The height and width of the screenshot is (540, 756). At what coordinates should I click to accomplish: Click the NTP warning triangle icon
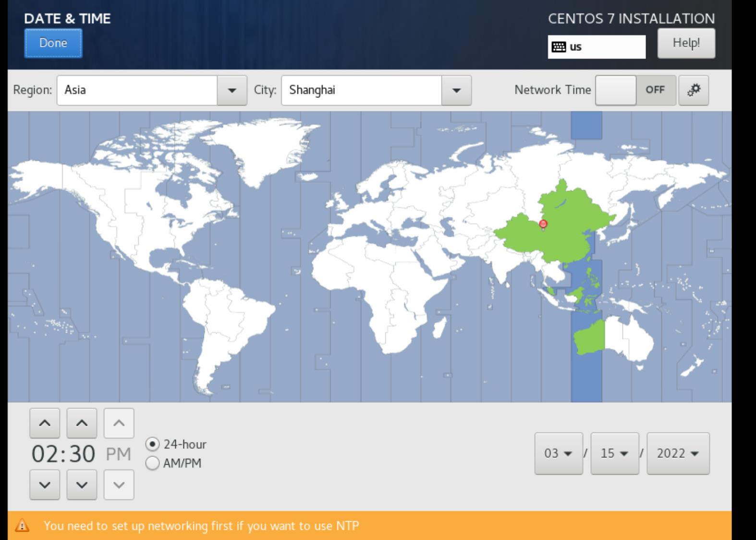(x=22, y=526)
